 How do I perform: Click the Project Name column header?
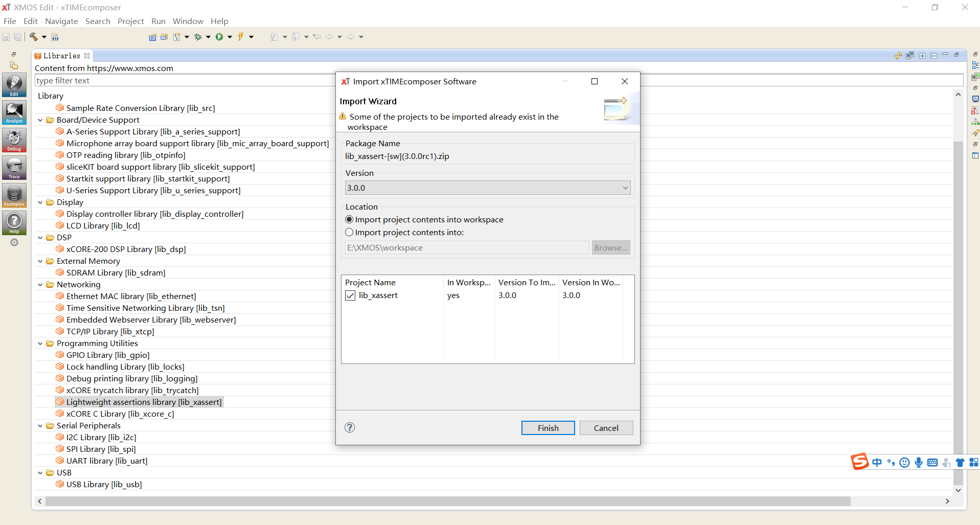coord(393,282)
